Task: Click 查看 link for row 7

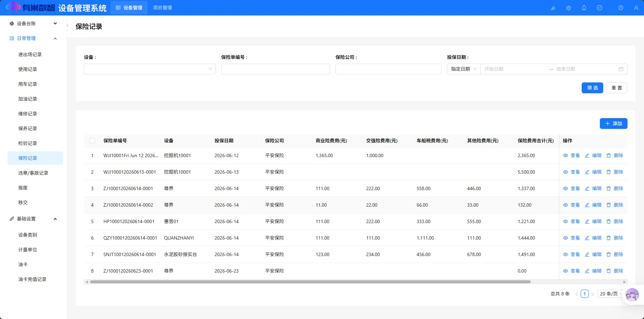Action: (x=575, y=254)
